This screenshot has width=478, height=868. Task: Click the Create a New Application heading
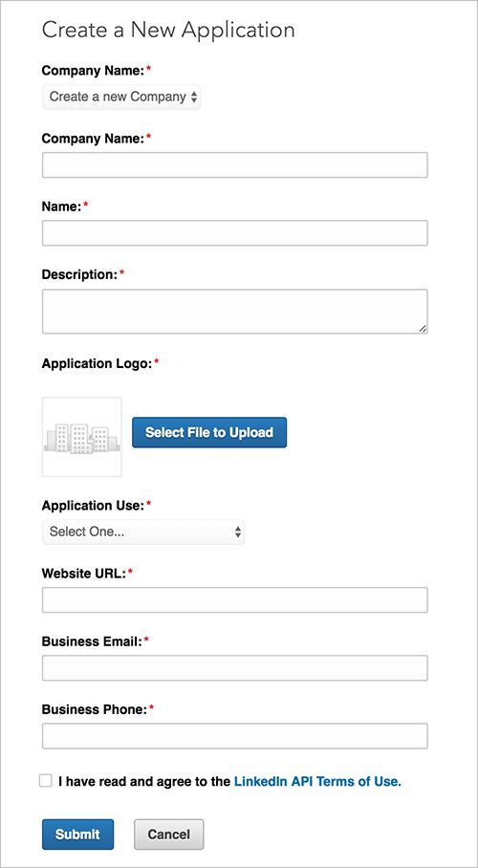[168, 30]
